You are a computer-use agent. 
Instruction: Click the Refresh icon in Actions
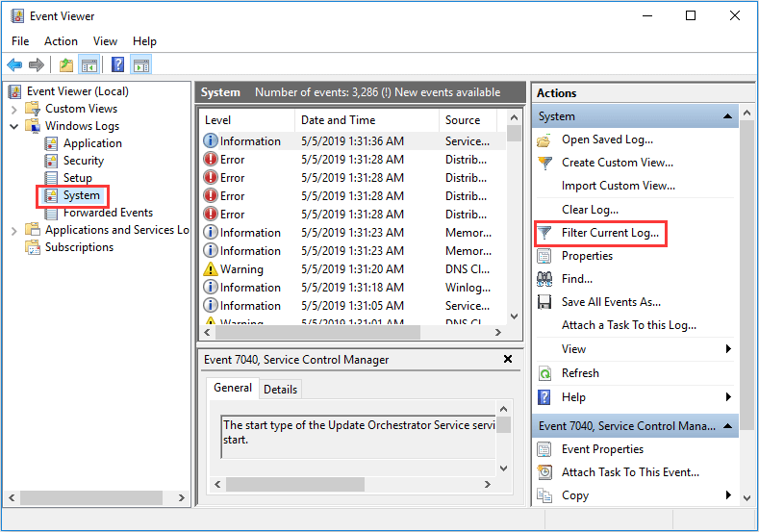[x=544, y=373]
